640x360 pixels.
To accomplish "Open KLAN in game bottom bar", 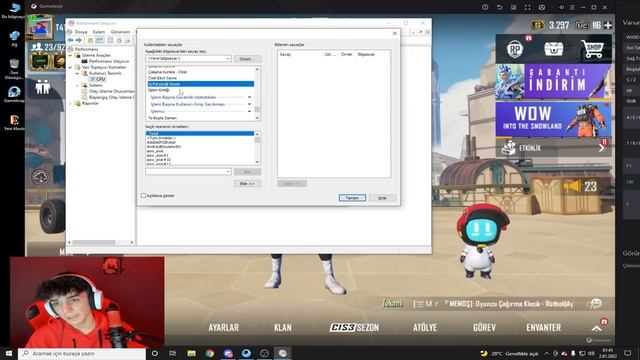I will [282, 327].
